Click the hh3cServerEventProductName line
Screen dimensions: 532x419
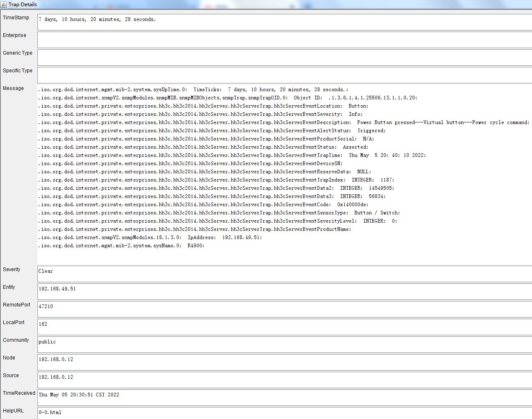tap(195, 229)
